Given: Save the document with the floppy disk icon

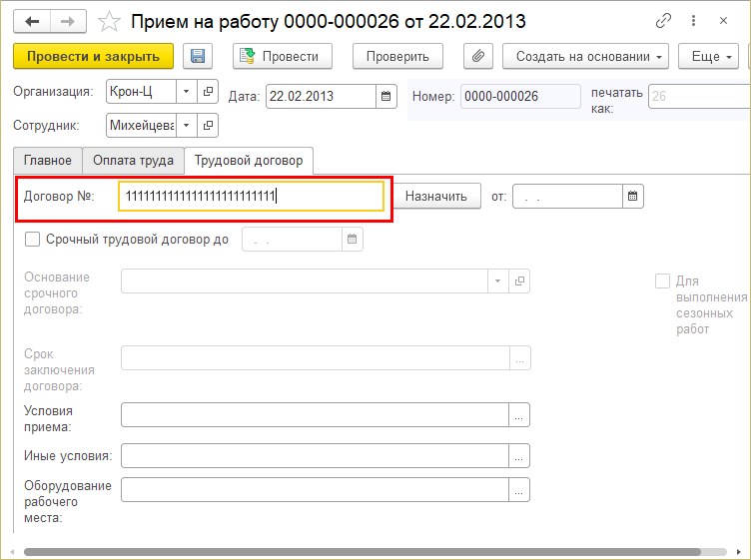Looking at the screenshot, I should (x=198, y=56).
